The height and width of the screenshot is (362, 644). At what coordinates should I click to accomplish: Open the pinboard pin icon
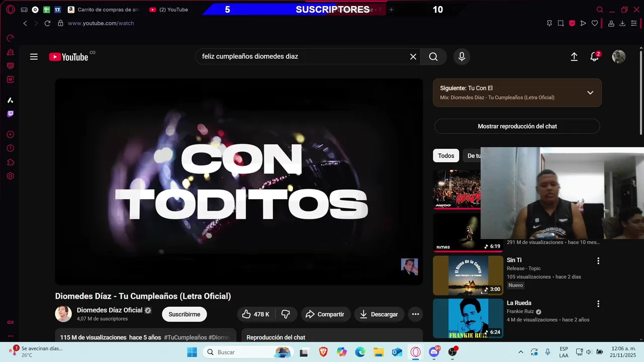[x=549, y=23]
